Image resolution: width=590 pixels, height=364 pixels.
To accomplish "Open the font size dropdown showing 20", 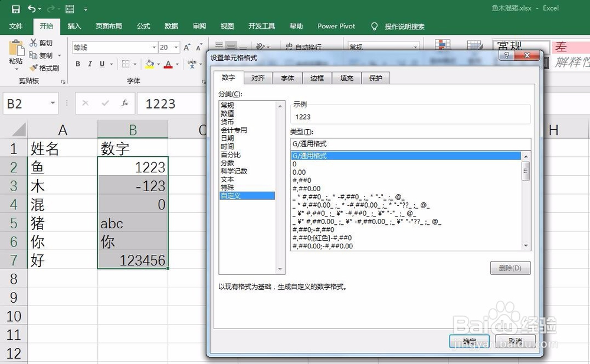I will pos(176,47).
